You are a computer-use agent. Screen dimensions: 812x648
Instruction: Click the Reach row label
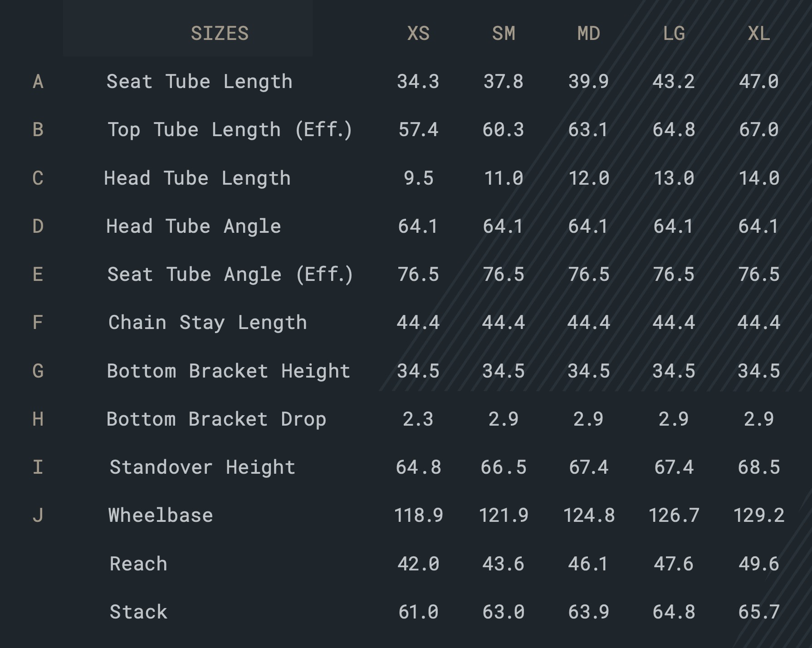pyautogui.click(x=138, y=564)
